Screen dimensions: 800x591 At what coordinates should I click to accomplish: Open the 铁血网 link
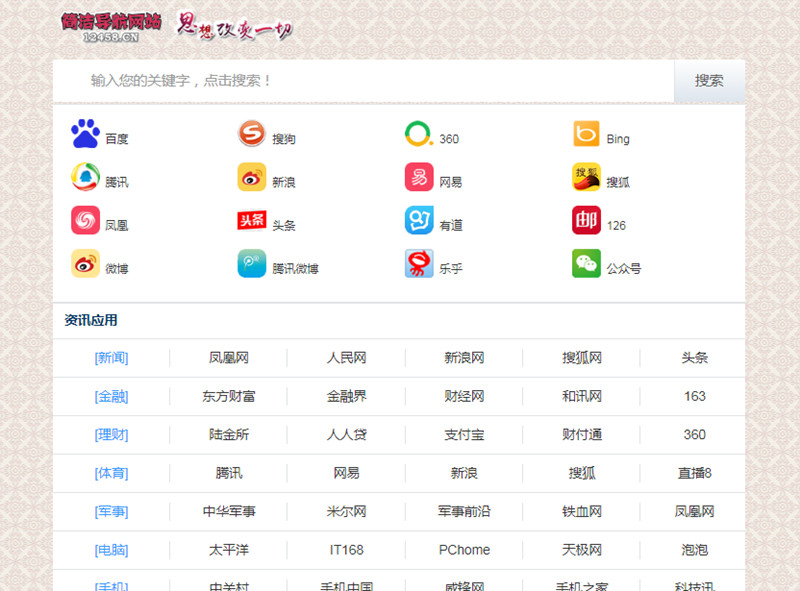pyautogui.click(x=582, y=511)
